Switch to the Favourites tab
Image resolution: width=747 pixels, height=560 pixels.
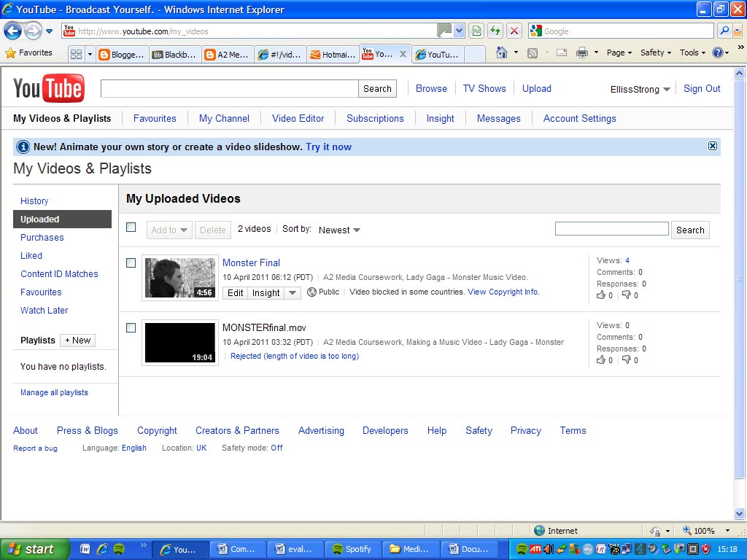point(155,119)
